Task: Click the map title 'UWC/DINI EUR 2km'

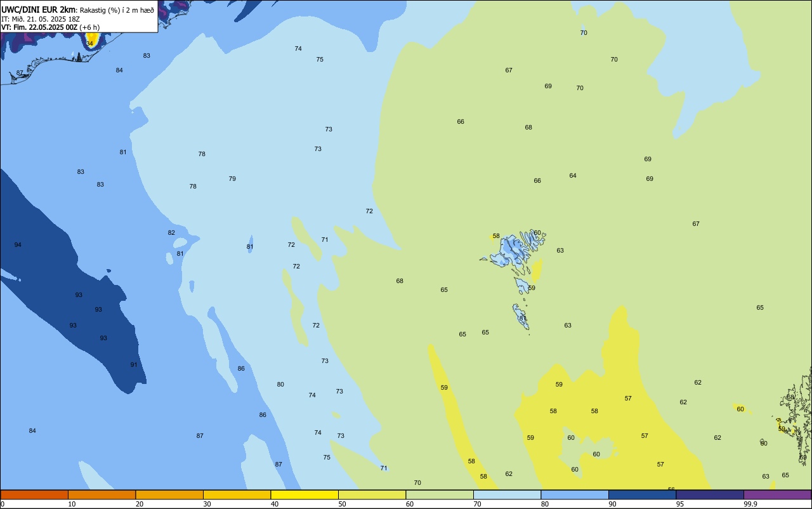Action: click(38, 10)
